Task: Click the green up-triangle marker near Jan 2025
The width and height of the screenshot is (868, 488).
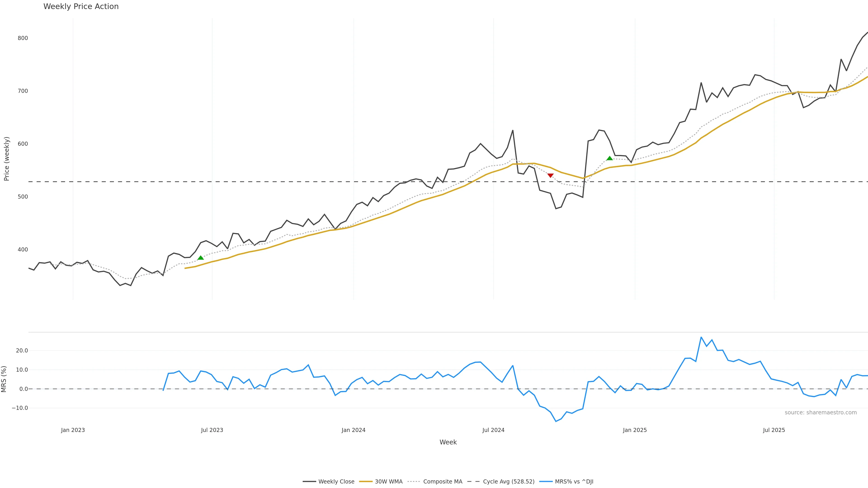Action: click(610, 158)
